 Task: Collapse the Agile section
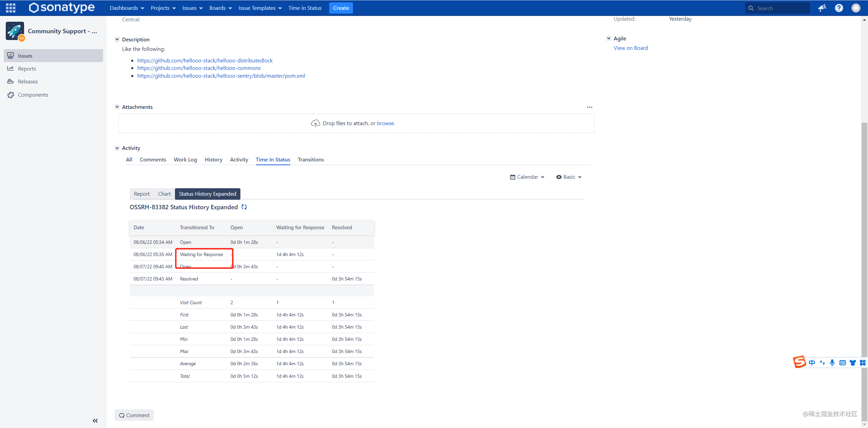(x=609, y=38)
